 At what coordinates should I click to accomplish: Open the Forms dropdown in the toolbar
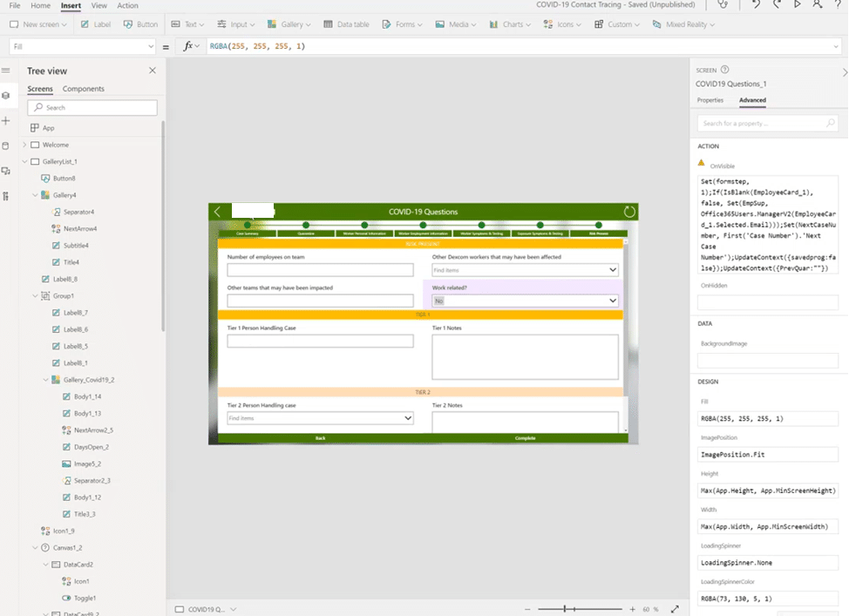403,24
